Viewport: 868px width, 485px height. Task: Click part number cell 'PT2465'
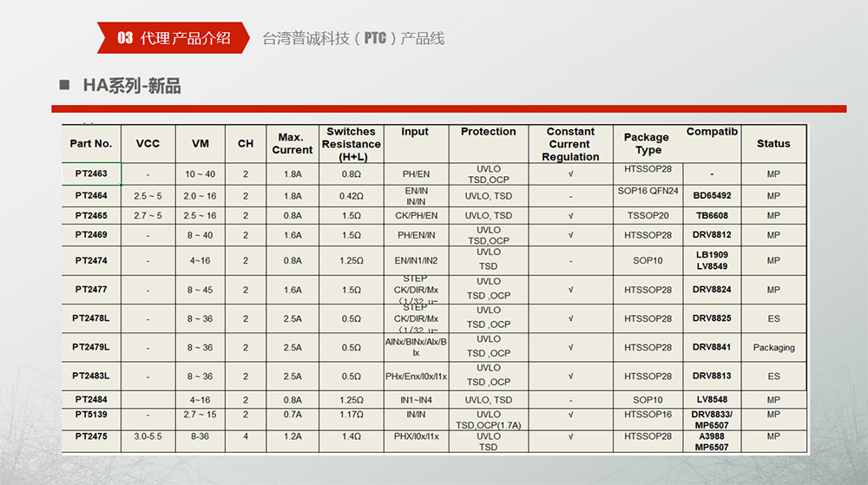(x=91, y=216)
